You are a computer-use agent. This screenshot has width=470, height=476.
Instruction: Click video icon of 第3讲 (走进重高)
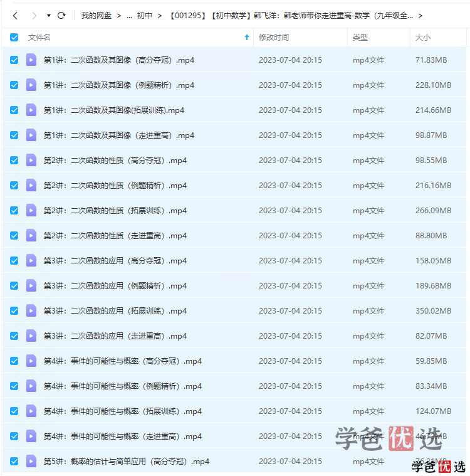click(x=31, y=336)
